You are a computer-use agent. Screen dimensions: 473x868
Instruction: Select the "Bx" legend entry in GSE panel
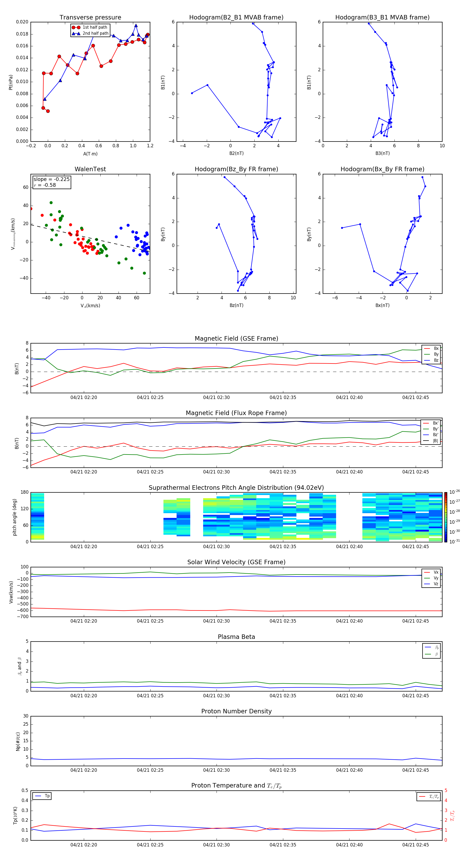pyautogui.click(x=431, y=349)
